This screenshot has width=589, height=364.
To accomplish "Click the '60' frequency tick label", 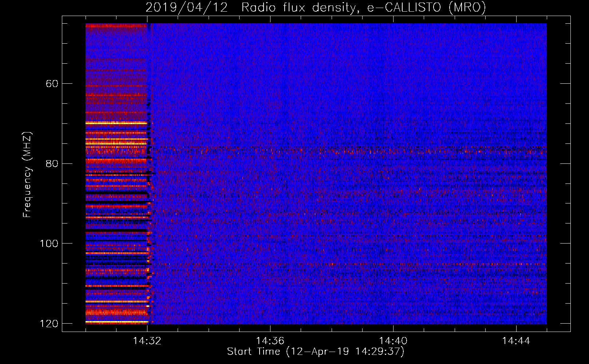I will click(x=52, y=84).
